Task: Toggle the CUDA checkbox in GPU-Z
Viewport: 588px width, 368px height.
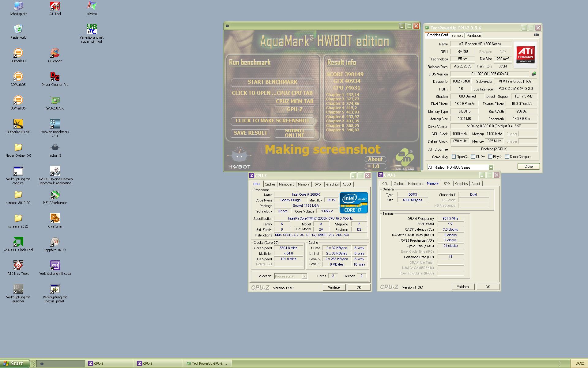Action: pos(473,157)
